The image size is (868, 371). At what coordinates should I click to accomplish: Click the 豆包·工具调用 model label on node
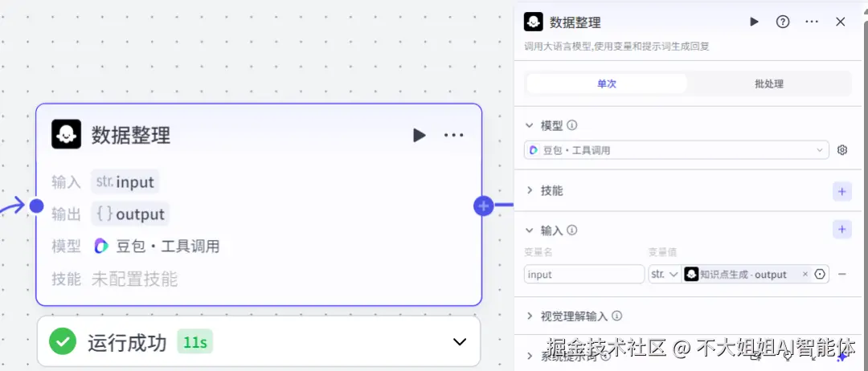(168, 246)
